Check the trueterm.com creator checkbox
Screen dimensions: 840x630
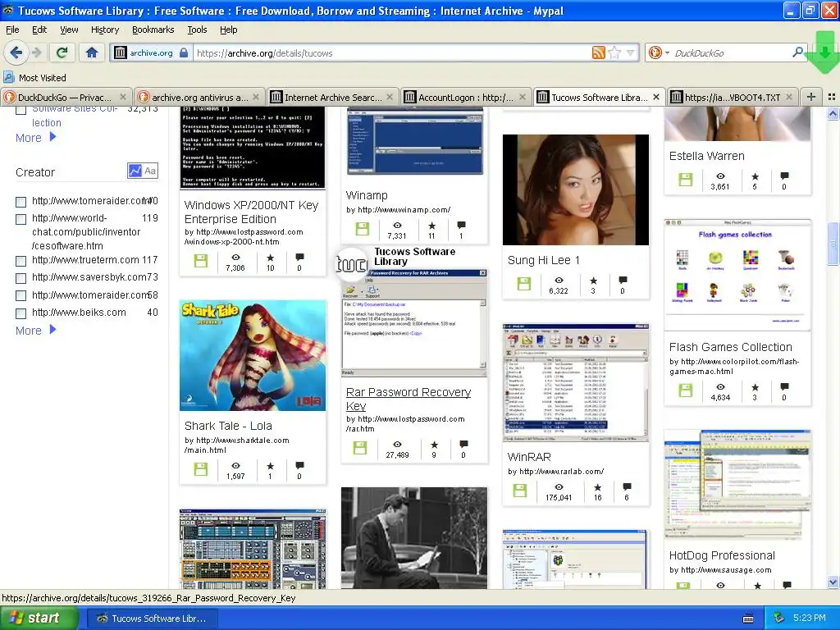click(x=21, y=261)
